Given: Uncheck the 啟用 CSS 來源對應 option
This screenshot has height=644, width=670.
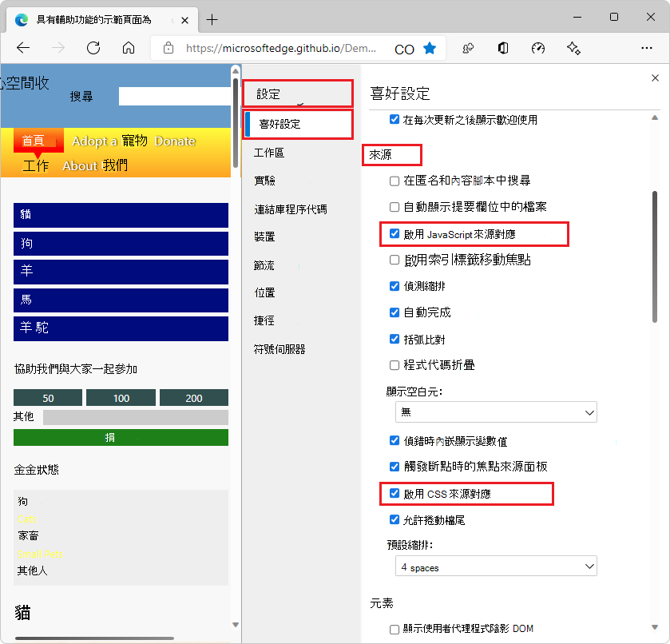Looking at the screenshot, I should tap(394, 493).
